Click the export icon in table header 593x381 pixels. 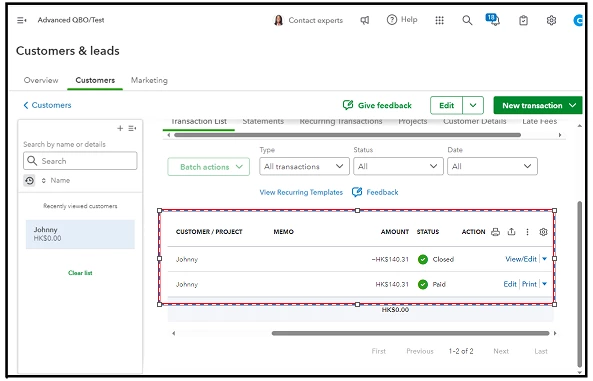pos(511,232)
